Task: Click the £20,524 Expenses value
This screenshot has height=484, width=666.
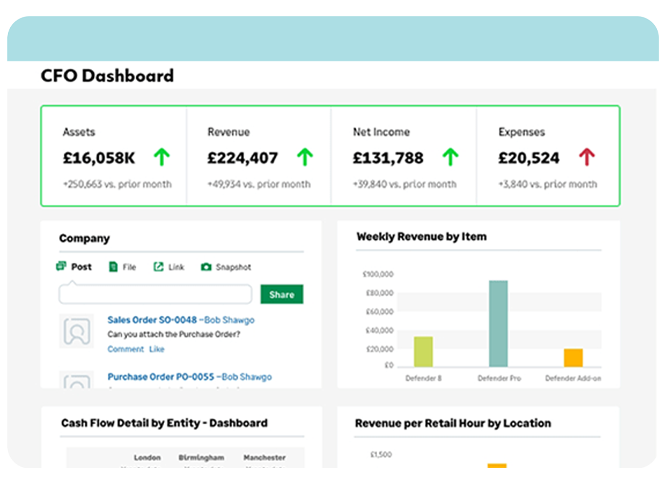Action: [x=529, y=158]
